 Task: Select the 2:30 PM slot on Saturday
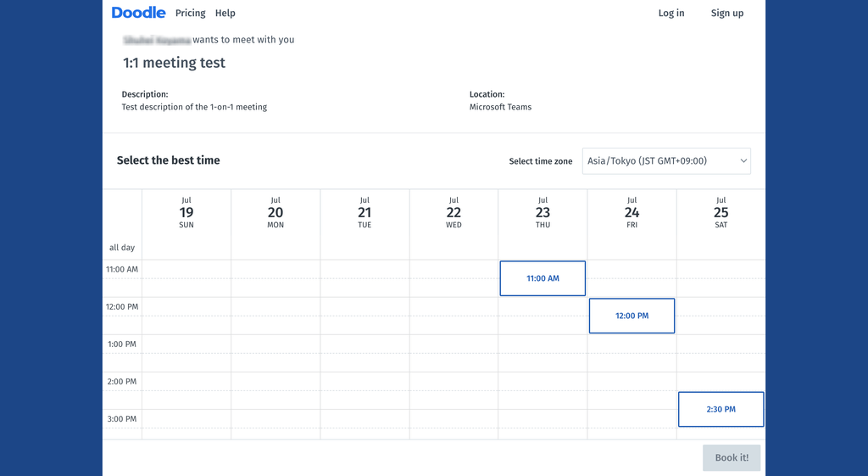pos(721,410)
